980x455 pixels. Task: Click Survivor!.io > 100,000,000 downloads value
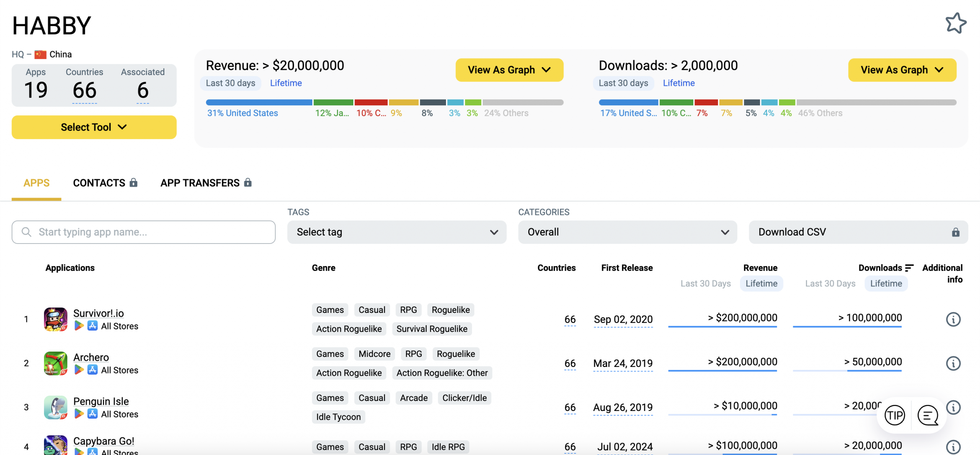pyautogui.click(x=870, y=318)
